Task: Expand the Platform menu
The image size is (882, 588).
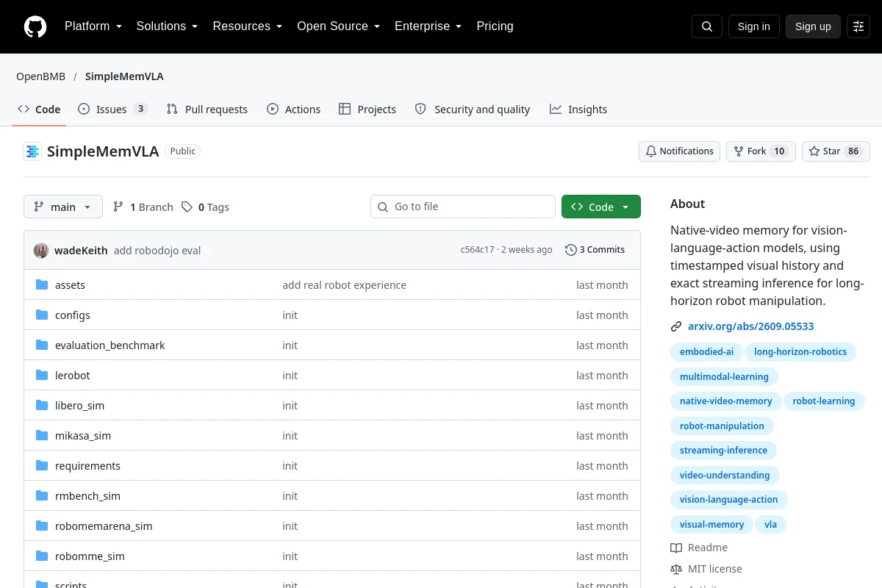Action: pos(93,26)
